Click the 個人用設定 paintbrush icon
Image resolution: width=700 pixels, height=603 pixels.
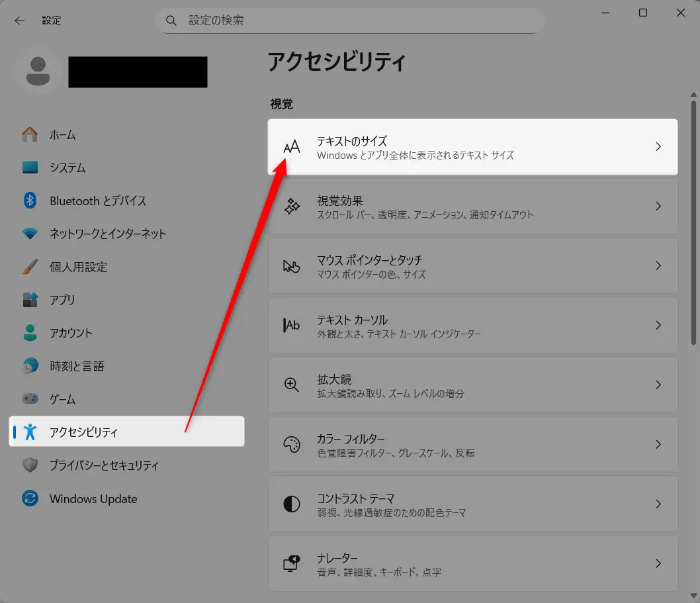(x=30, y=267)
